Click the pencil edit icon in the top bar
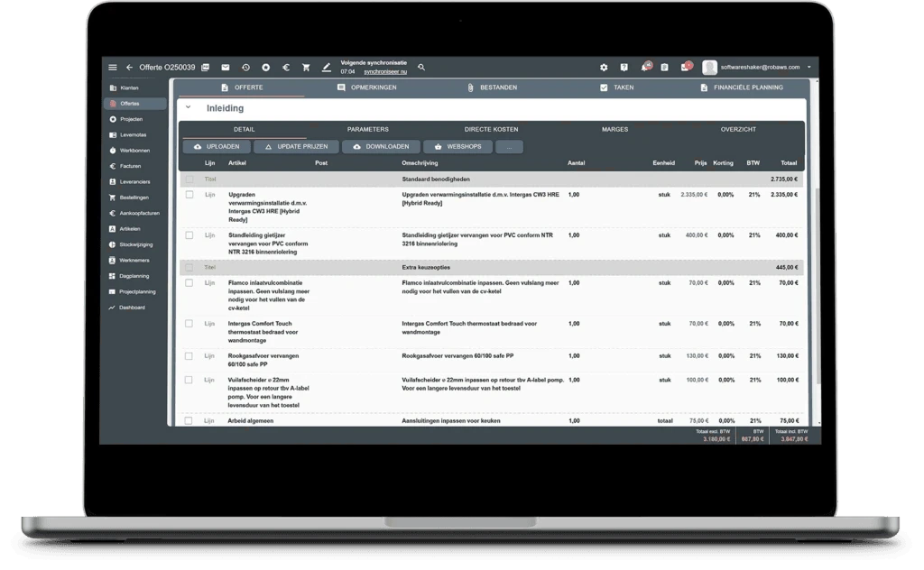 tap(327, 68)
